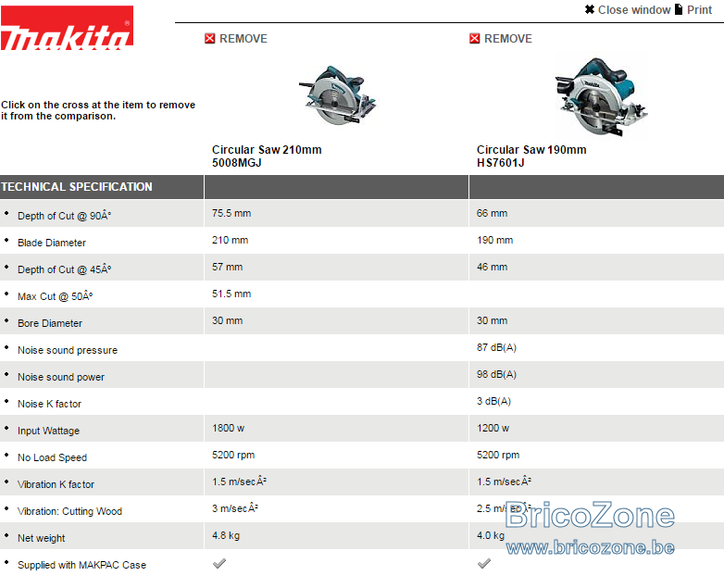
Task: Click the TECHNICAL SPECIFICATION header
Action: 77,187
